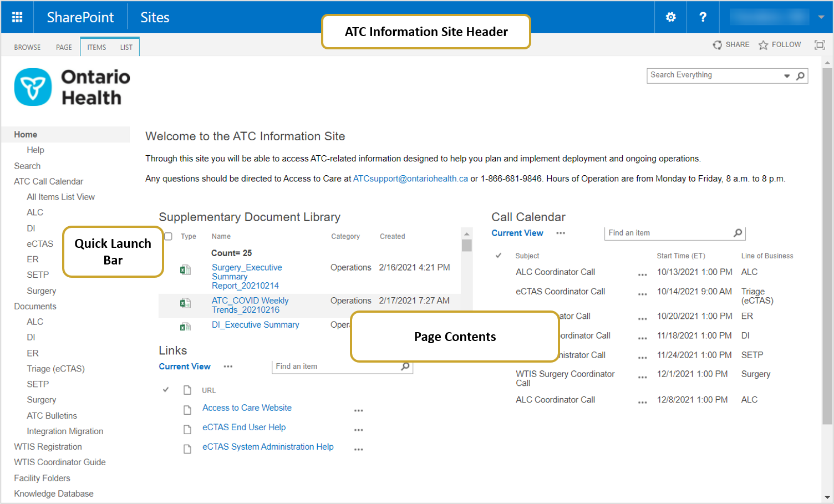Open ATC_COVID Weekly Trends_20210216 file
Screen dimensions: 834x504
click(250, 305)
